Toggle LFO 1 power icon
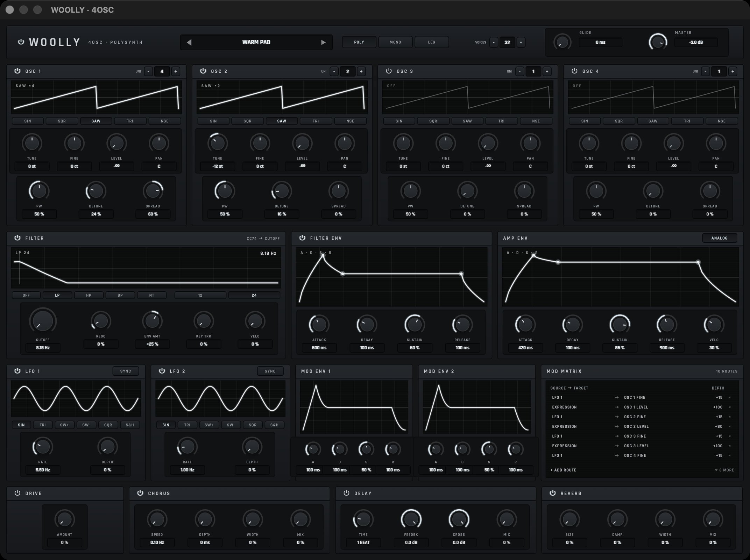750x560 pixels. pos(17,371)
